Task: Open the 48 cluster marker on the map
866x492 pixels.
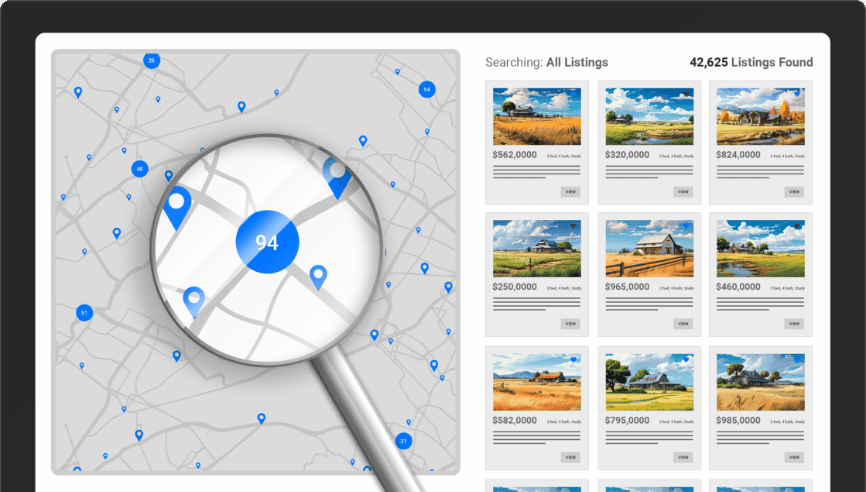Action: 140,169
